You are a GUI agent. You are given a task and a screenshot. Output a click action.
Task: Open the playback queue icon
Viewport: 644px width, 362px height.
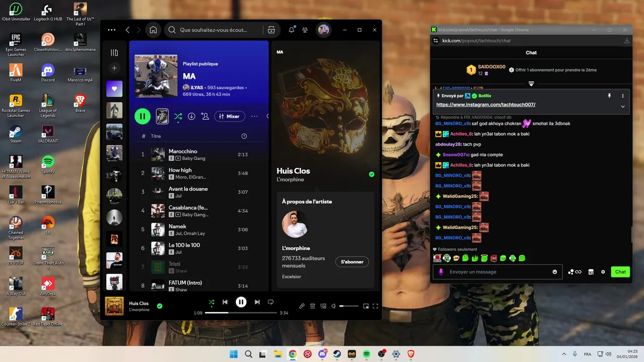[x=312, y=306]
